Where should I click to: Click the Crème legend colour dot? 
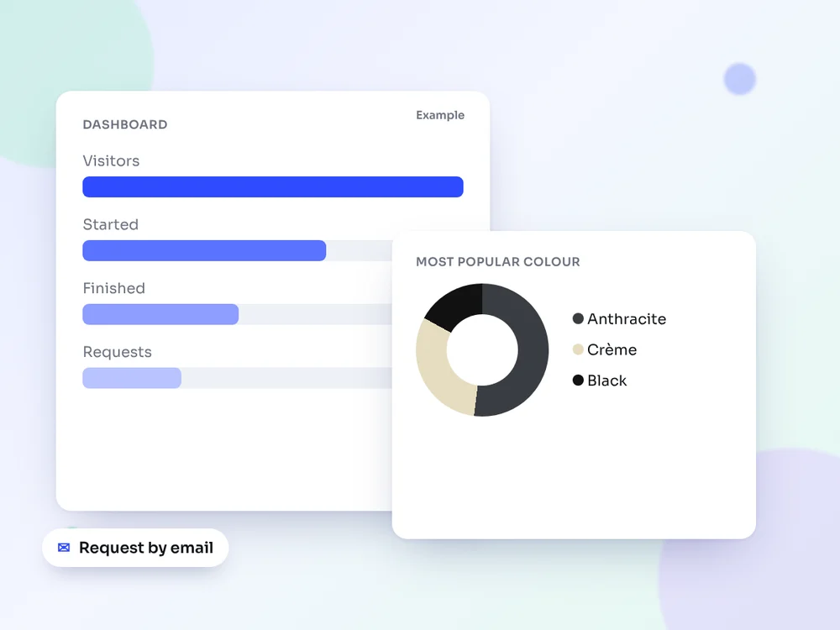578,349
